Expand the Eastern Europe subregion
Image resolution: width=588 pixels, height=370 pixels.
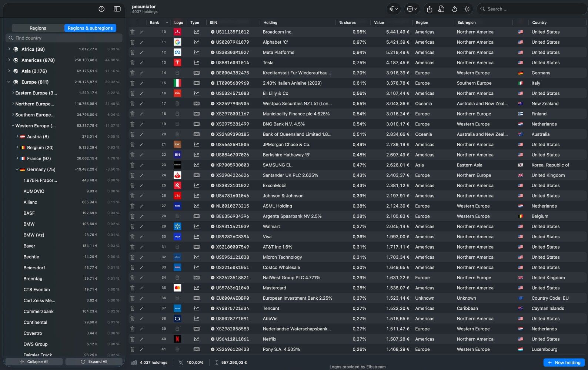pyautogui.click(x=13, y=93)
